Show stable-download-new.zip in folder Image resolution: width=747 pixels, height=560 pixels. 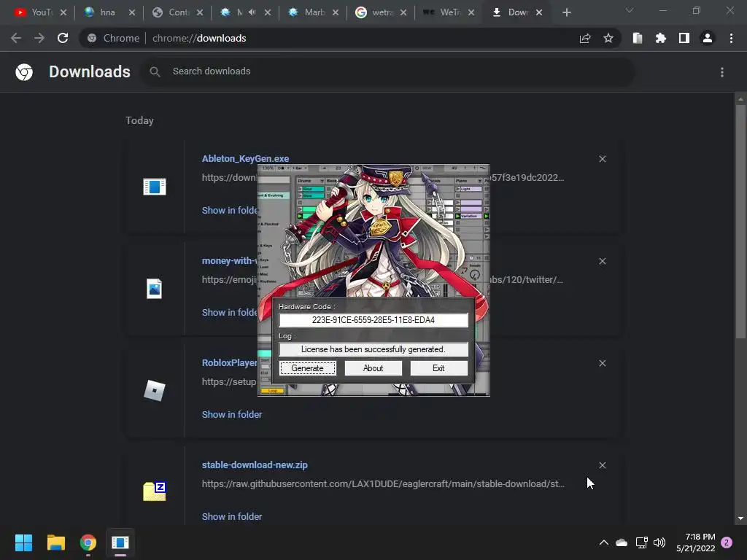pos(232,517)
